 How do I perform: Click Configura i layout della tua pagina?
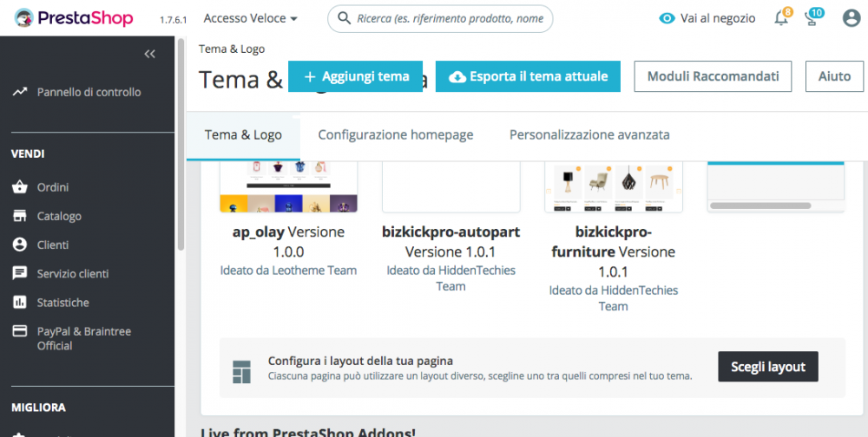[361, 361]
